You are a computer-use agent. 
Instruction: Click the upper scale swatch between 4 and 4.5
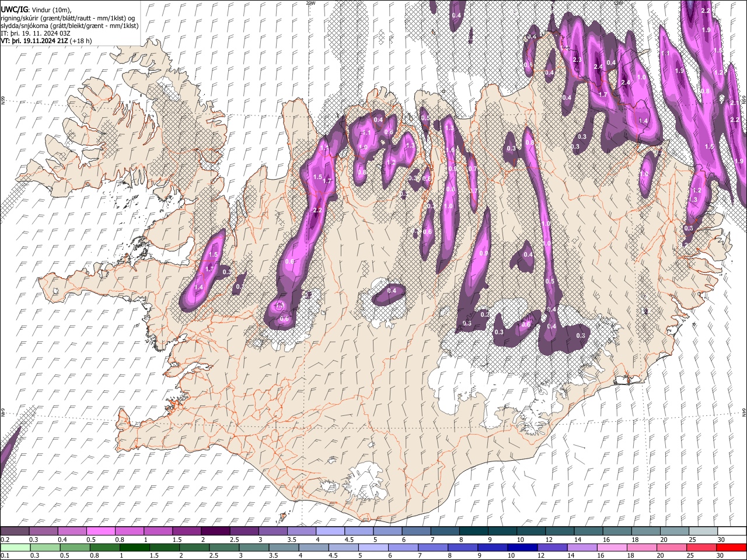click(x=330, y=531)
